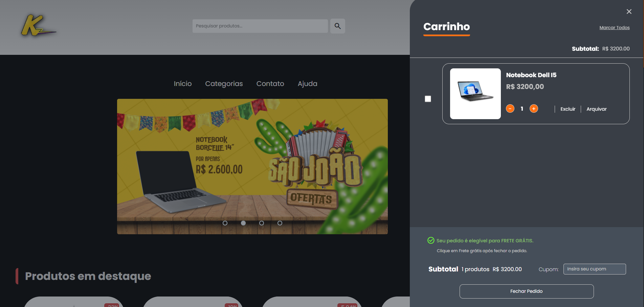Click the São João ofertas banner

(x=252, y=167)
